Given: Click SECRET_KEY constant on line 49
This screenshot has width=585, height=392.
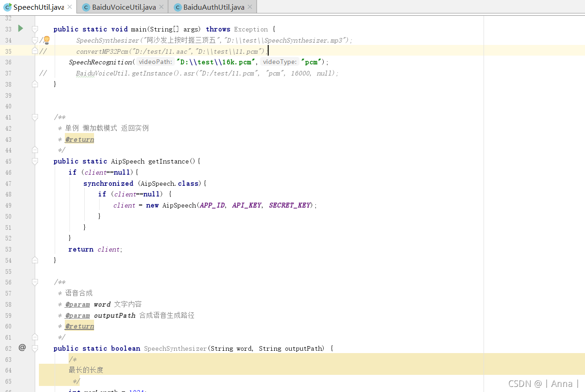Looking at the screenshot, I should [x=289, y=205].
